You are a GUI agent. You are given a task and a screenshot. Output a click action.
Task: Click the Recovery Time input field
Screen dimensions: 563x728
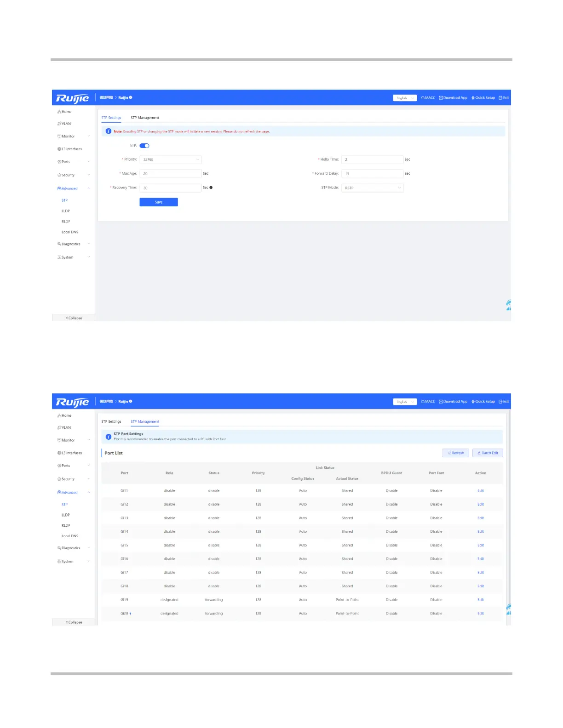tap(171, 188)
